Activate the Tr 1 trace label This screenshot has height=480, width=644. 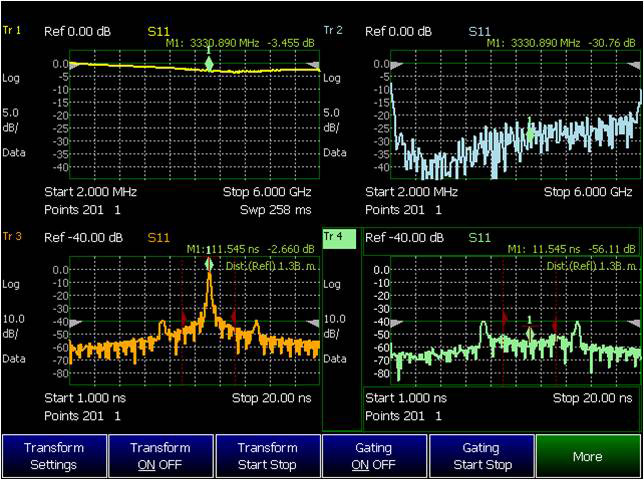[x=12, y=30]
